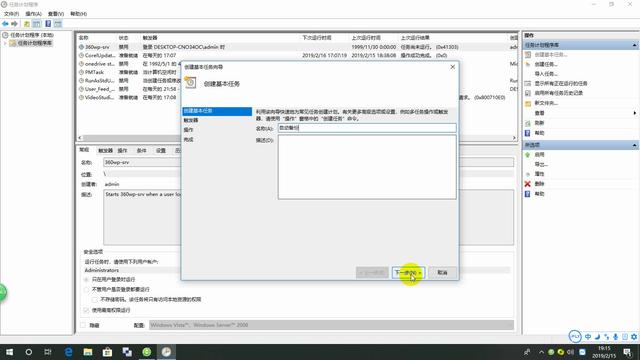
Task: Click the blue settings gear in the input toolbar
Action: coord(634,337)
